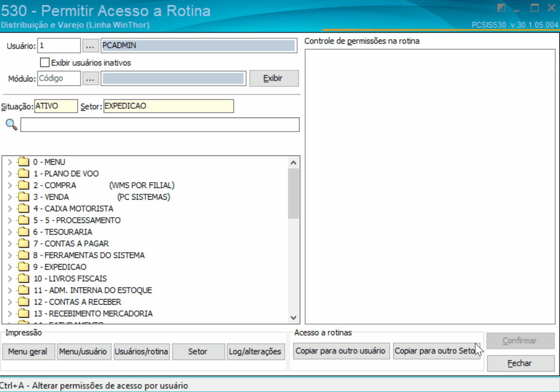The image size is (560, 392).
Task: Click folder icon of 6 - TESOURARIA
Action: pos(23,232)
